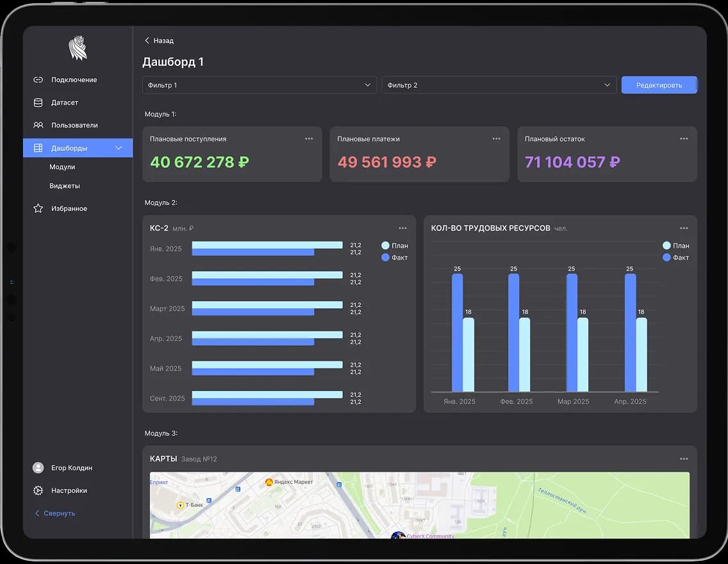Open three-dot menu on КАРТЫ module

pos(684,459)
